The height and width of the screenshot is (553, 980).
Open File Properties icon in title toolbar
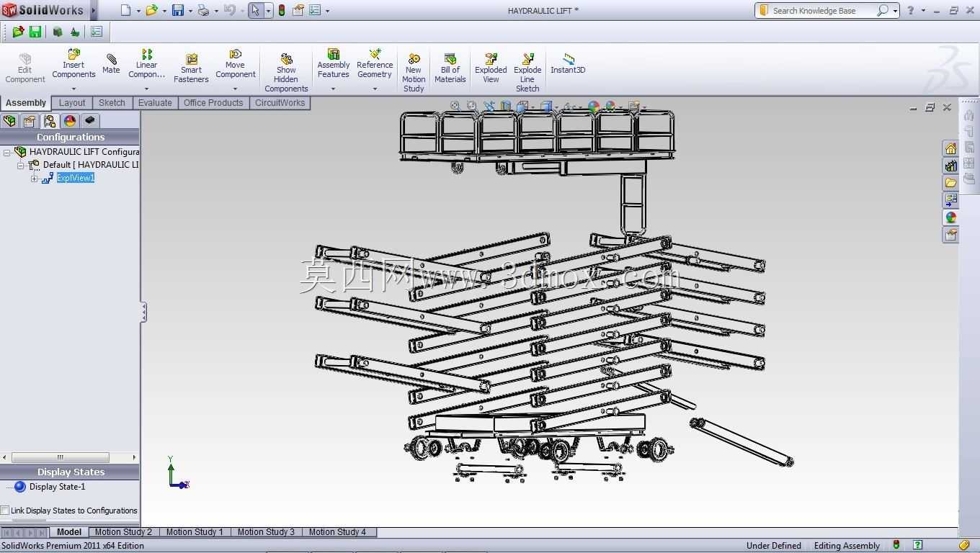pyautogui.click(x=298, y=10)
